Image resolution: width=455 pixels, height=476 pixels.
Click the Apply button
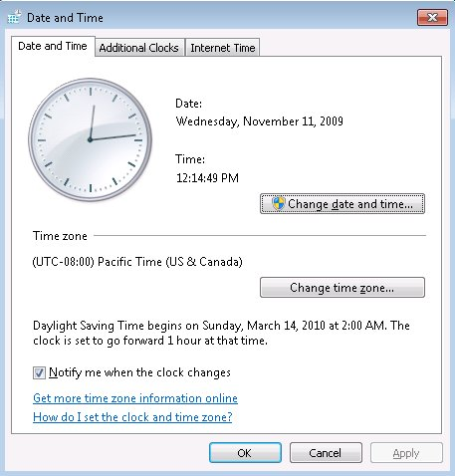[406, 453]
